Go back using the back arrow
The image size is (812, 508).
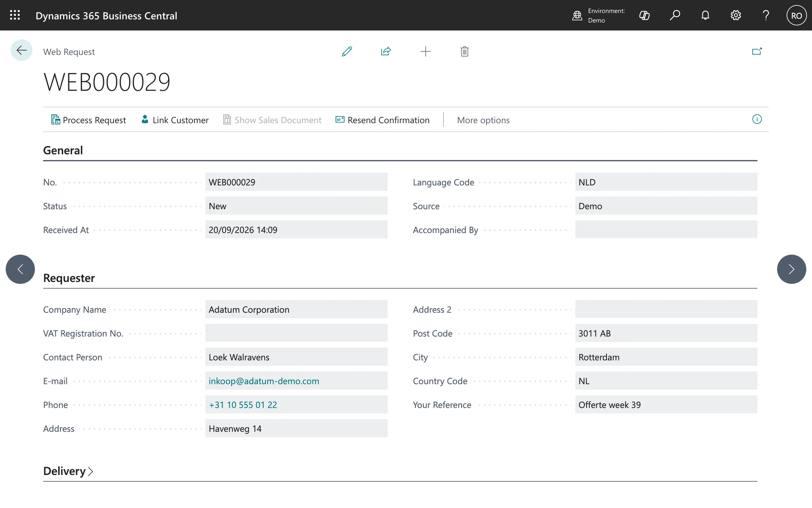[x=22, y=50]
